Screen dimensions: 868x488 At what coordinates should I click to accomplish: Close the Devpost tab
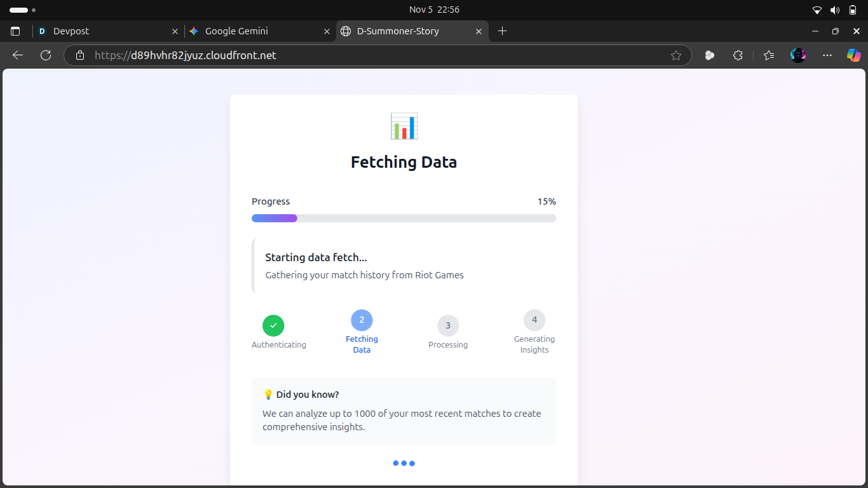(175, 31)
